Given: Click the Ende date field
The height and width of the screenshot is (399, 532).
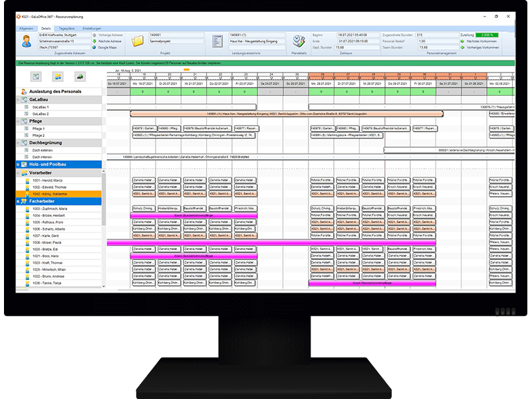Looking at the screenshot, I should (358, 41).
